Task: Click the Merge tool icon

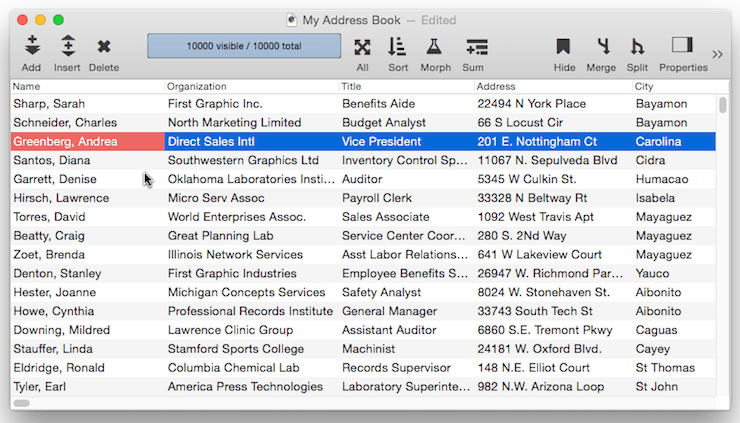Action: pos(603,46)
